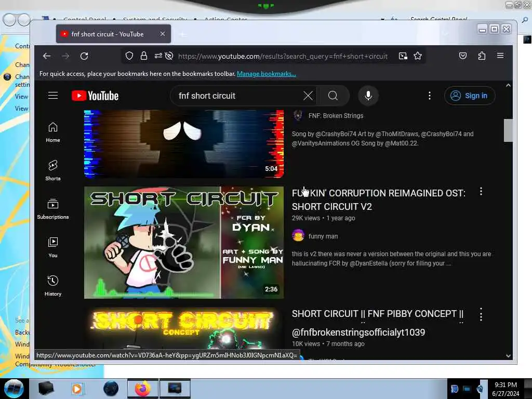Open a new tab with the plus button
The height and width of the screenshot is (399, 532).
[x=182, y=34]
